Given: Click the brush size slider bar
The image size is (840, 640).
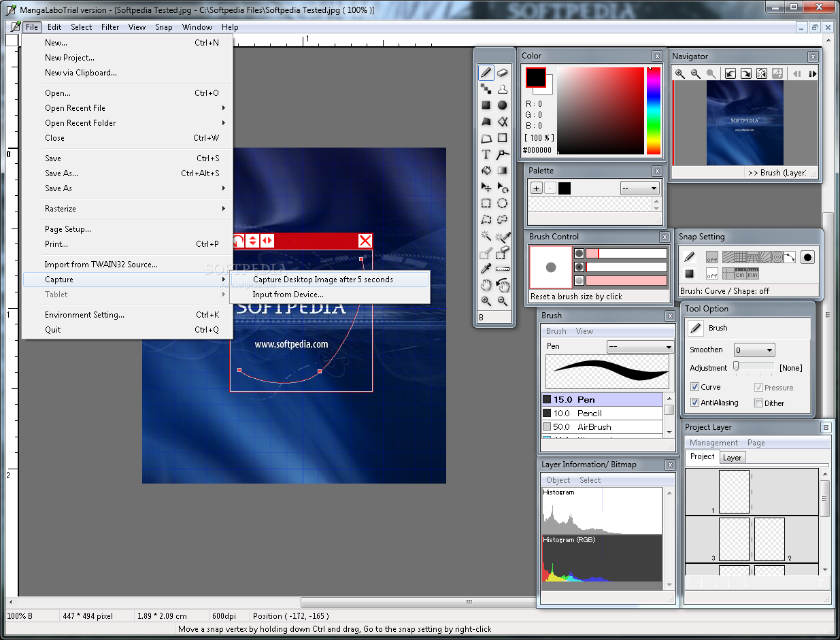Looking at the screenshot, I should point(626,254).
